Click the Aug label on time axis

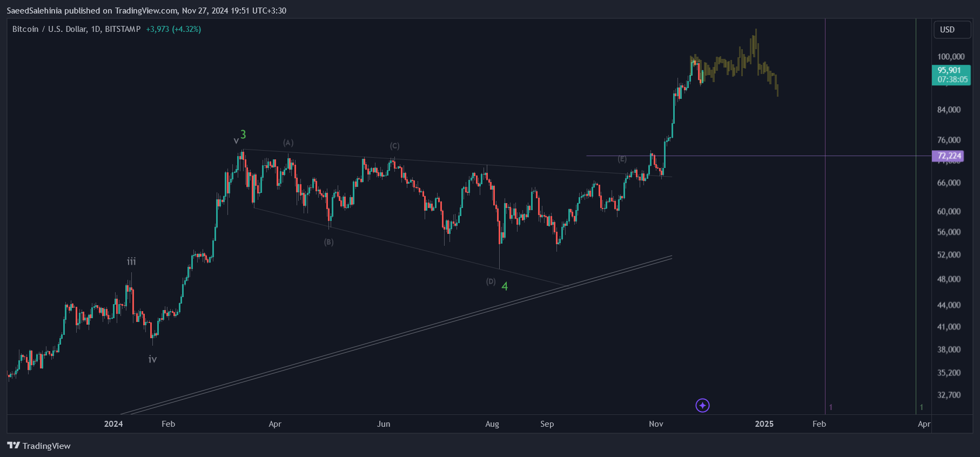[x=492, y=424]
